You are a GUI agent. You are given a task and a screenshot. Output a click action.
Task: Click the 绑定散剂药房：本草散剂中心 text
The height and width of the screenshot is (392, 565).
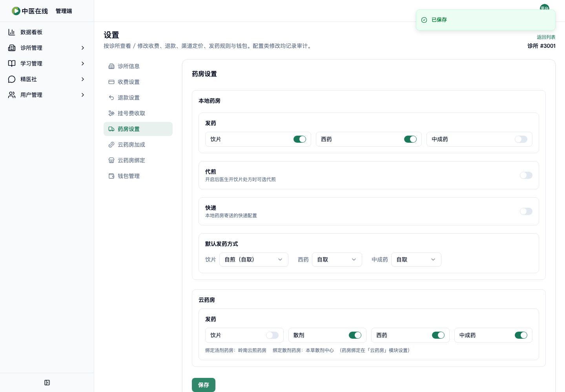point(303,350)
